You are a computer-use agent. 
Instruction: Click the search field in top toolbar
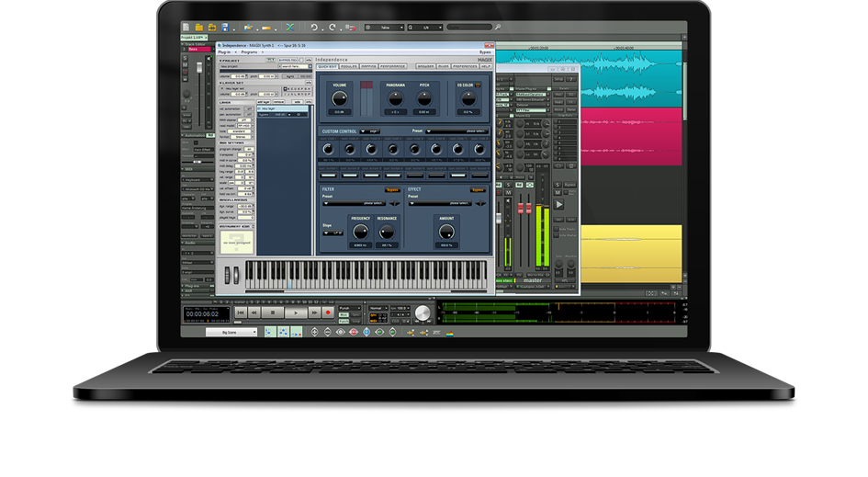click(469, 28)
